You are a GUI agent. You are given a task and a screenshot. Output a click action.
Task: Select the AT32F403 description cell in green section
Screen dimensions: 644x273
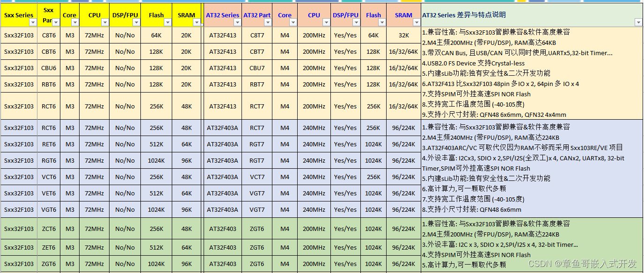point(532,245)
